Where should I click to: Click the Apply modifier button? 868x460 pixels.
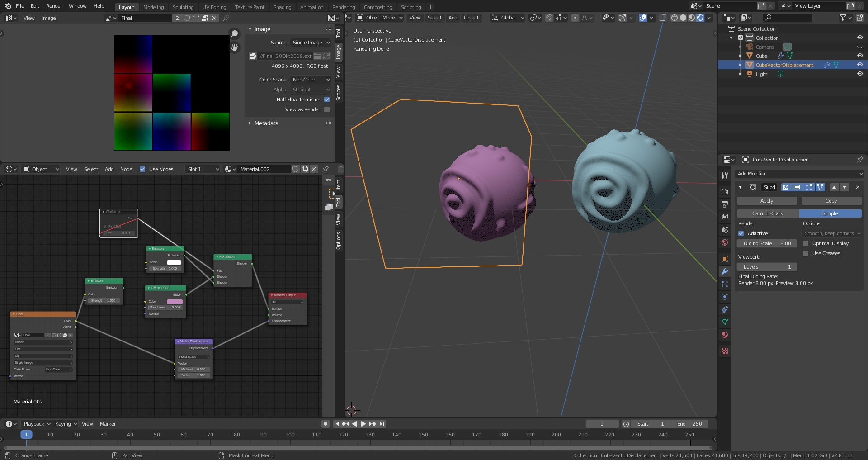pyautogui.click(x=767, y=201)
